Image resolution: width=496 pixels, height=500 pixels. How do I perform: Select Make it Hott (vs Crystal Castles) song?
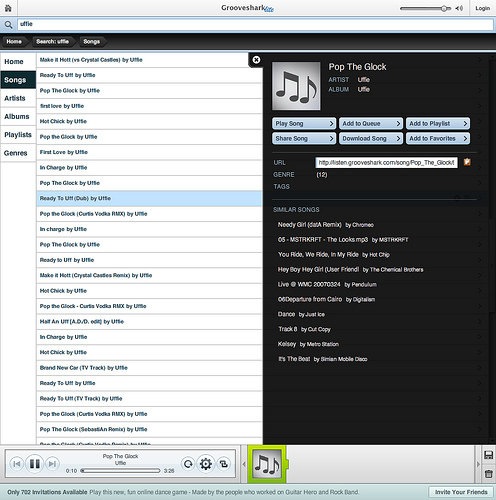click(149, 60)
